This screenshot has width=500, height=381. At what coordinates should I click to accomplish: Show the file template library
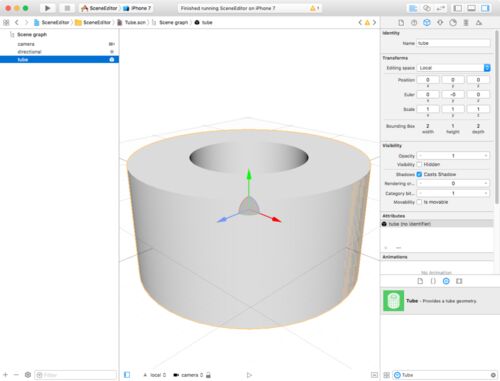(x=420, y=281)
